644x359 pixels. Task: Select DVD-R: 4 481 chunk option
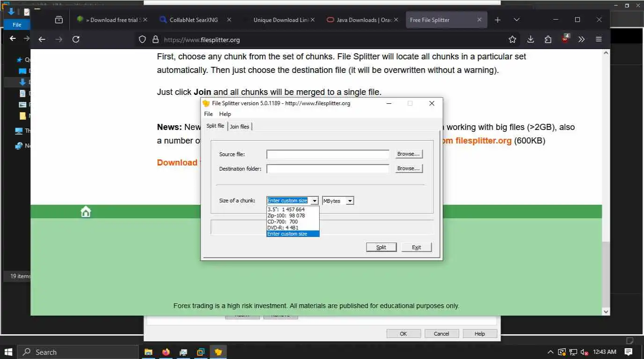point(293,228)
